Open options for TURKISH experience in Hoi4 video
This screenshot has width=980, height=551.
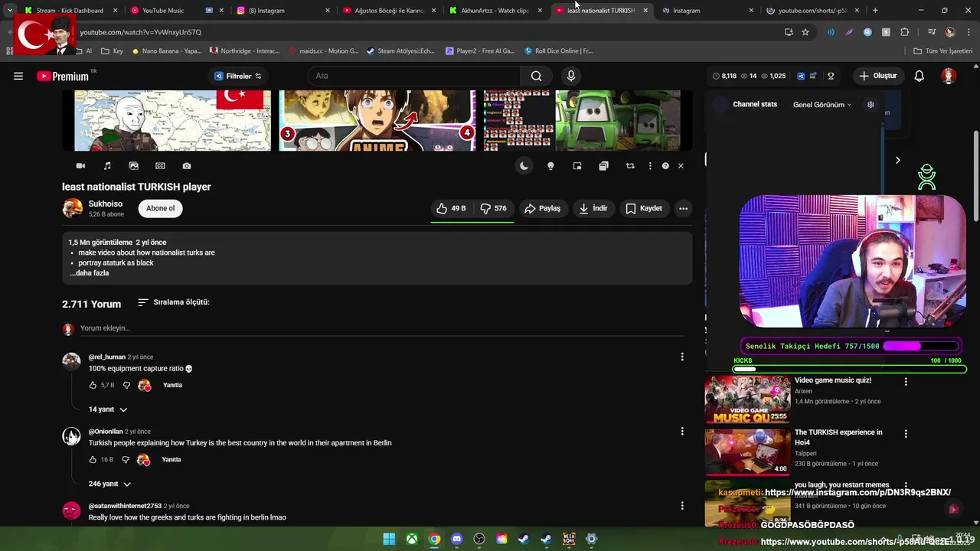pos(906,433)
